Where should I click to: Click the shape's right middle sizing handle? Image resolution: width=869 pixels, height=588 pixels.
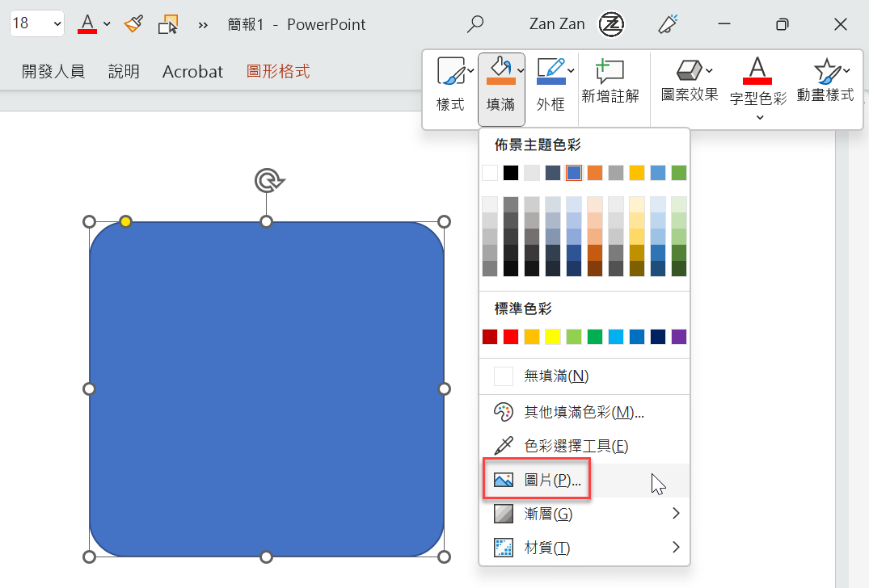444,389
